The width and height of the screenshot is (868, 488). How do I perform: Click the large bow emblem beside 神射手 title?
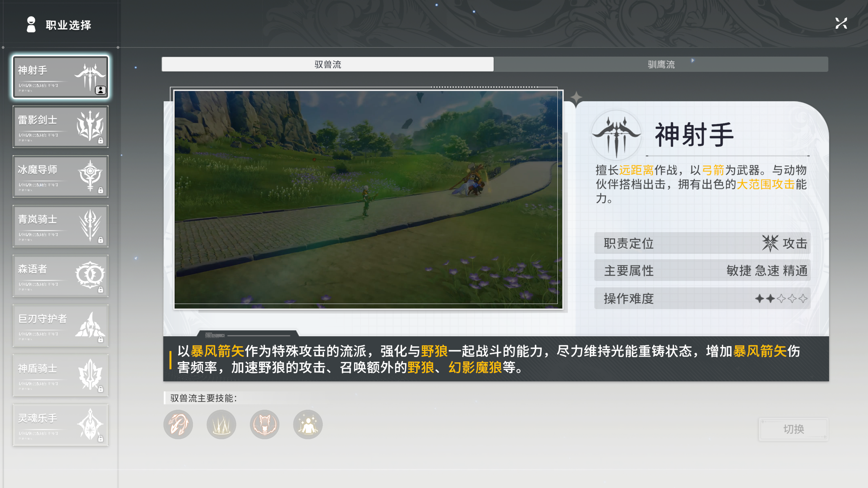[616, 136]
